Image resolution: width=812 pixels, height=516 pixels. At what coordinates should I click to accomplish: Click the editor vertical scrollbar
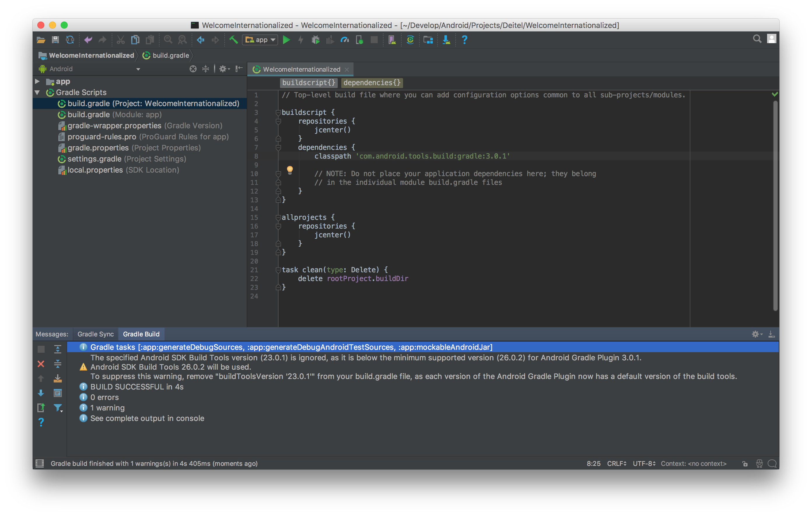[x=775, y=206]
